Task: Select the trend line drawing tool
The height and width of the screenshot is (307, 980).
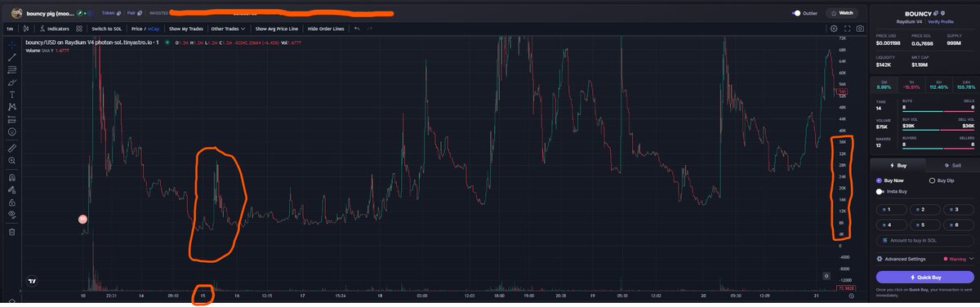Action: click(11, 57)
